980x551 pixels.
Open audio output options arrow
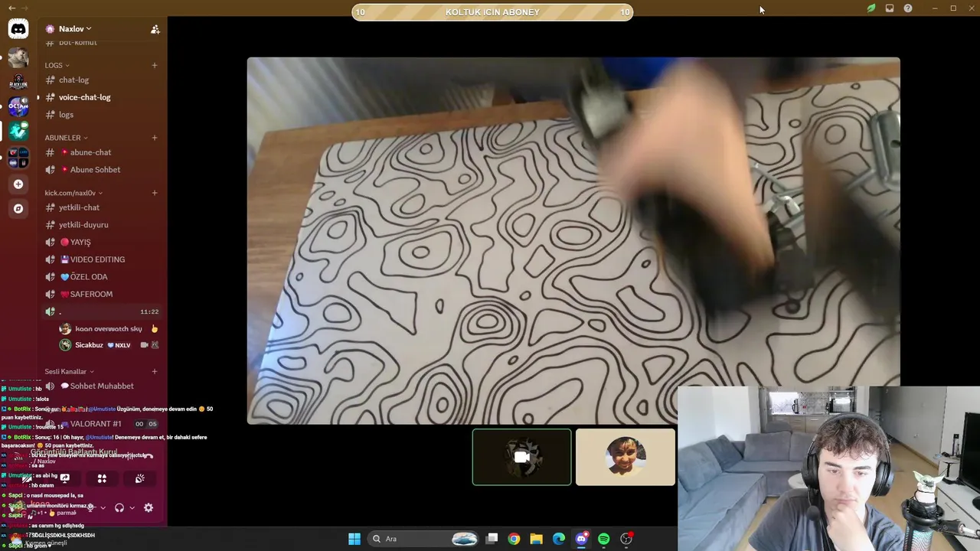pos(132,507)
